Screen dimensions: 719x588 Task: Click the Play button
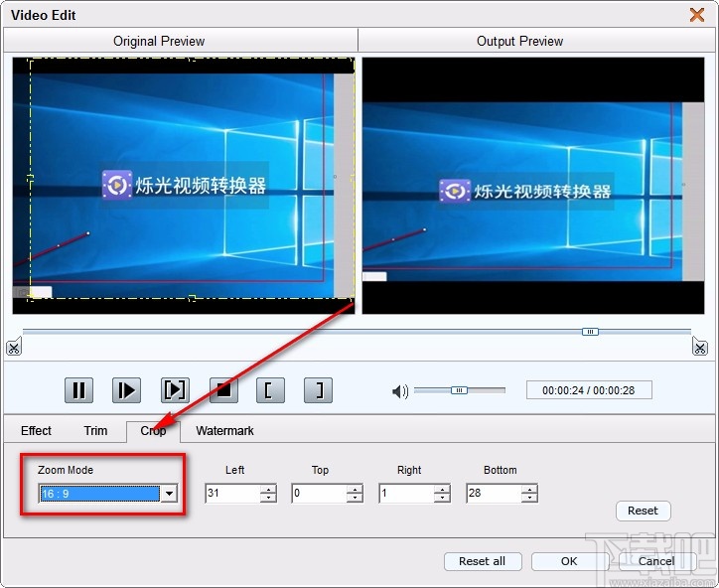pyautogui.click(x=126, y=390)
